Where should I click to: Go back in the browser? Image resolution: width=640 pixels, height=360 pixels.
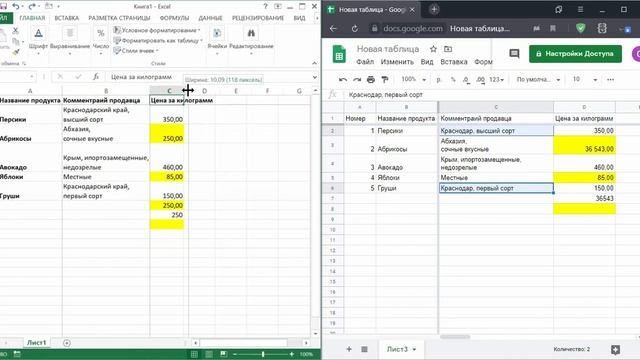333,29
